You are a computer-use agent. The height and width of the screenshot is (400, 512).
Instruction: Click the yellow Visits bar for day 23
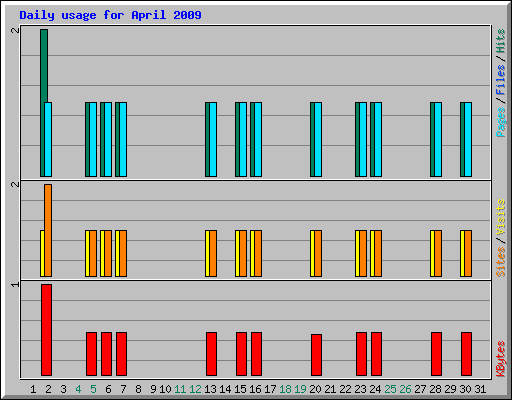[x=357, y=253]
